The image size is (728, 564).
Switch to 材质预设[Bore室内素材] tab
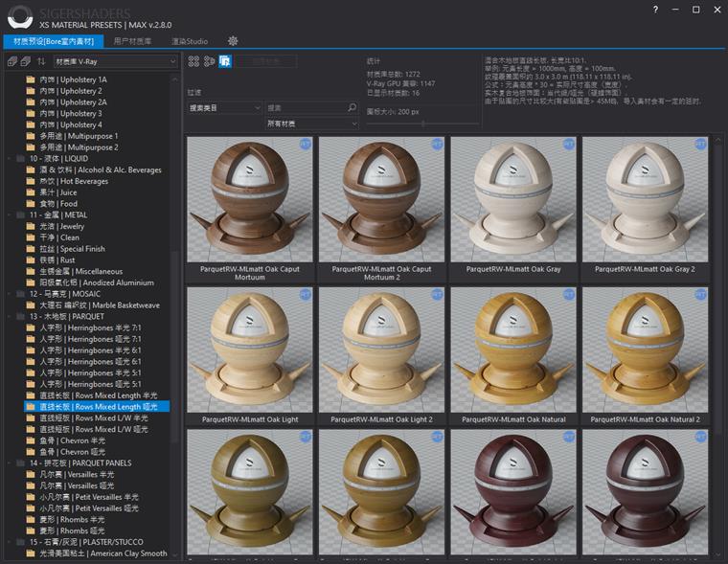pyautogui.click(x=54, y=41)
